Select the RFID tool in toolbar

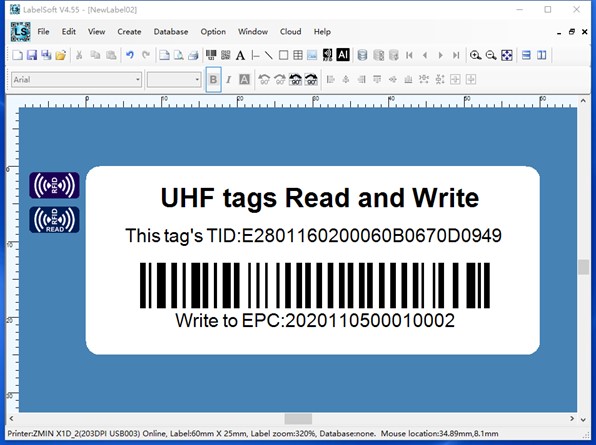point(327,55)
